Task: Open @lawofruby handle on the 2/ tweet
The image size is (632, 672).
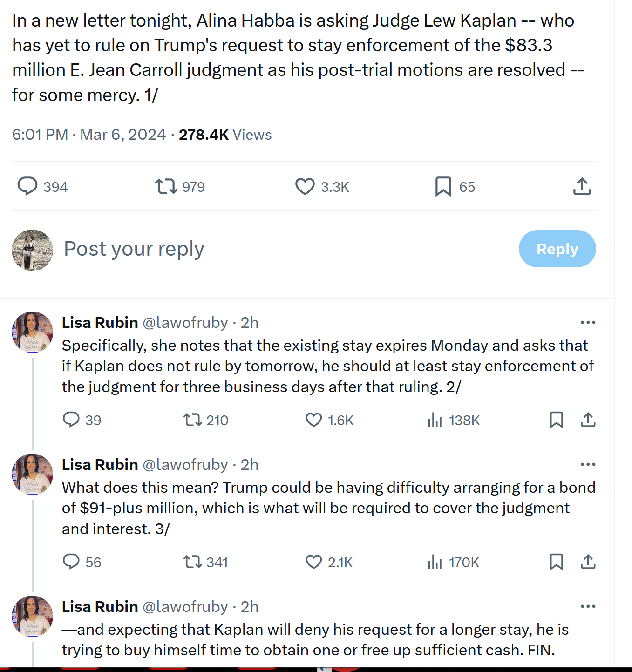Action: click(185, 322)
